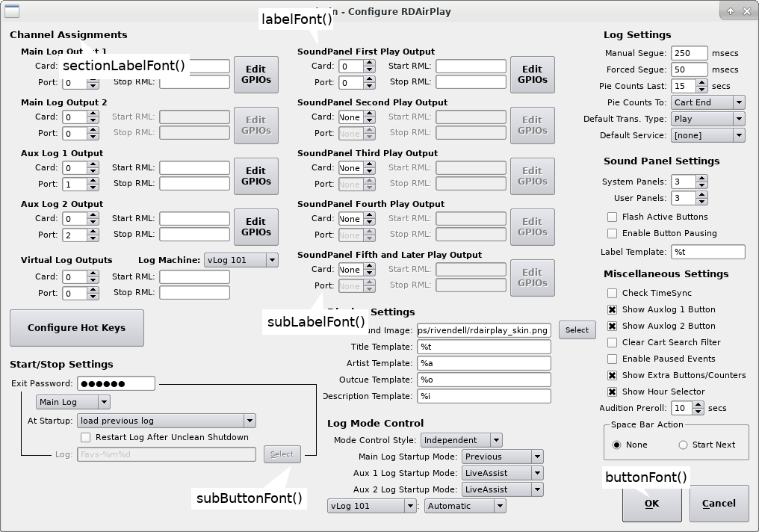Open the Configure Hot Keys dialog
The width and height of the screenshot is (759, 532).
tap(76, 327)
